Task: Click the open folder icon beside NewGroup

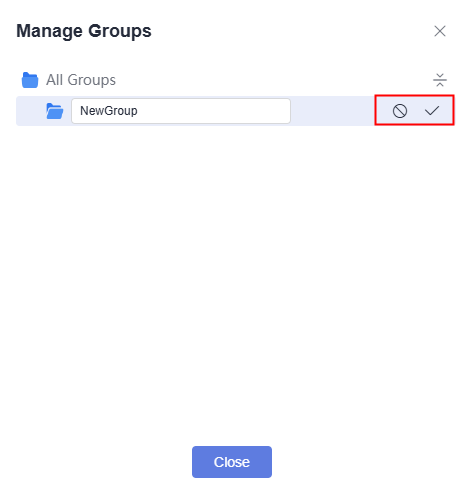Action: [55, 111]
